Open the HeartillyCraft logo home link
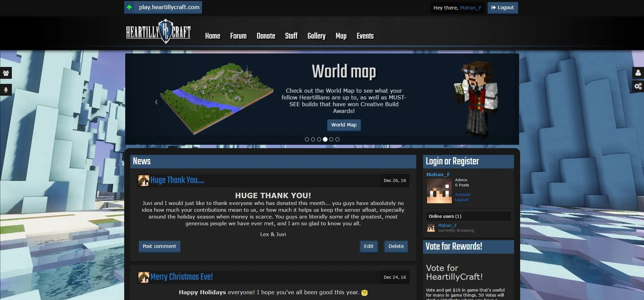The width and height of the screenshot is (644, 300). [x=158, y=32]
